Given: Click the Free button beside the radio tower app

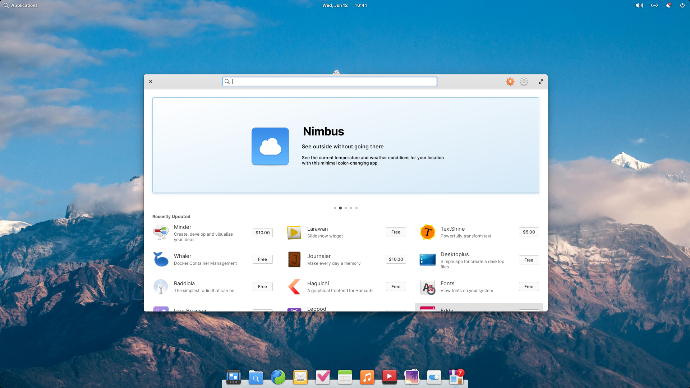Looking at the screenshot, I should (x=263, y=287).
